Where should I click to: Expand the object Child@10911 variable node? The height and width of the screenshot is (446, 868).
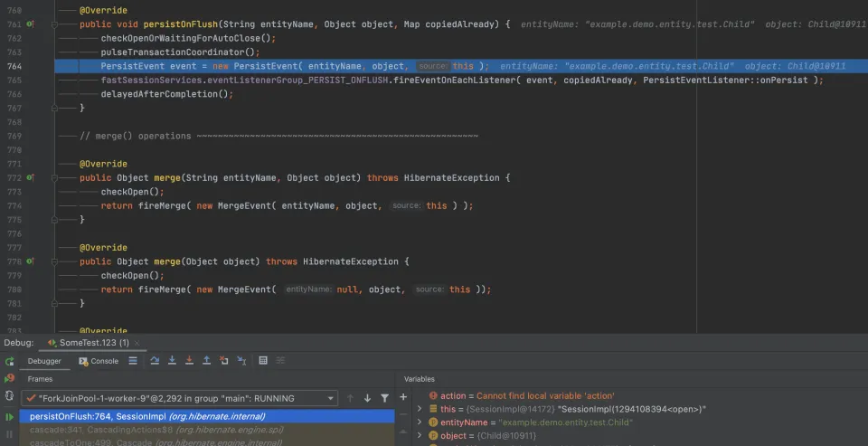coord(419,435)
